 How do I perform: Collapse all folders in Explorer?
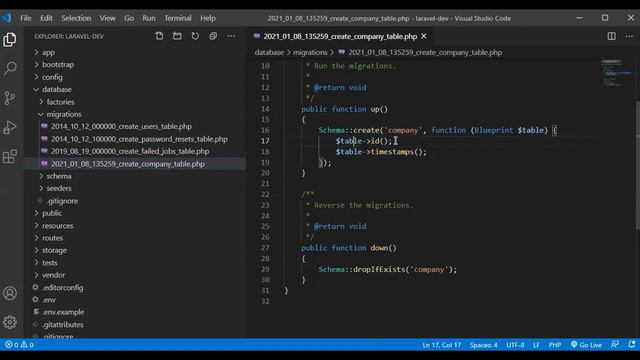tap(213, 36)
